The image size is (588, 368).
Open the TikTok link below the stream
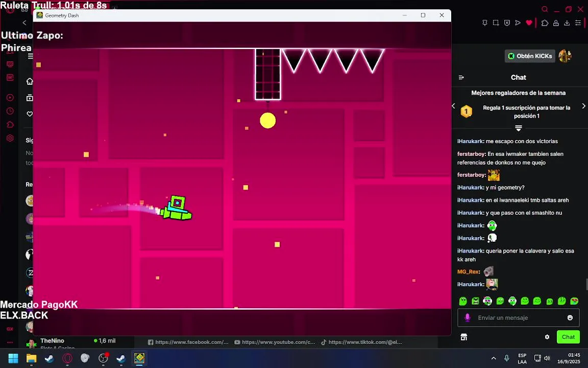[x=361, y=342]
